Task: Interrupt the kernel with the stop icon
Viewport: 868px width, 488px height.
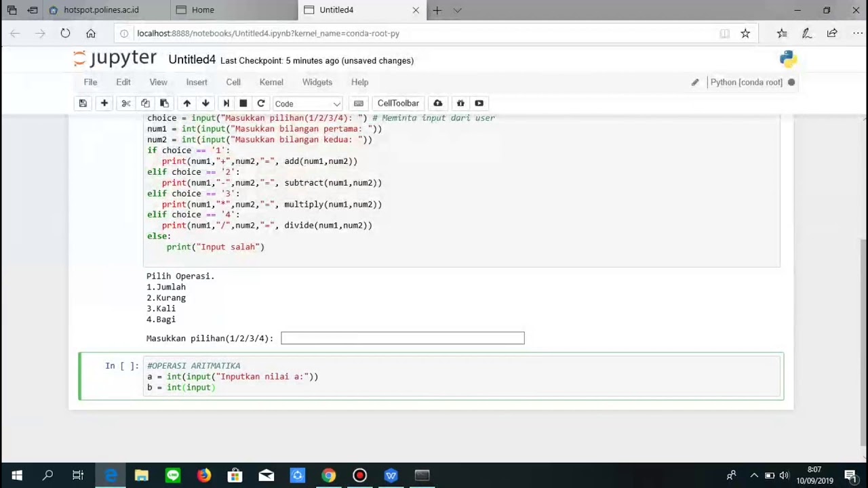Action: pos(243,104)
